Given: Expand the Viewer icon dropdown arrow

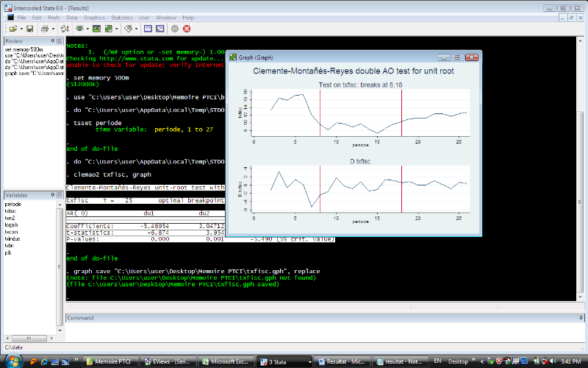Looking at the screenshot, I should pyautogui.click(x=86, y=29).
